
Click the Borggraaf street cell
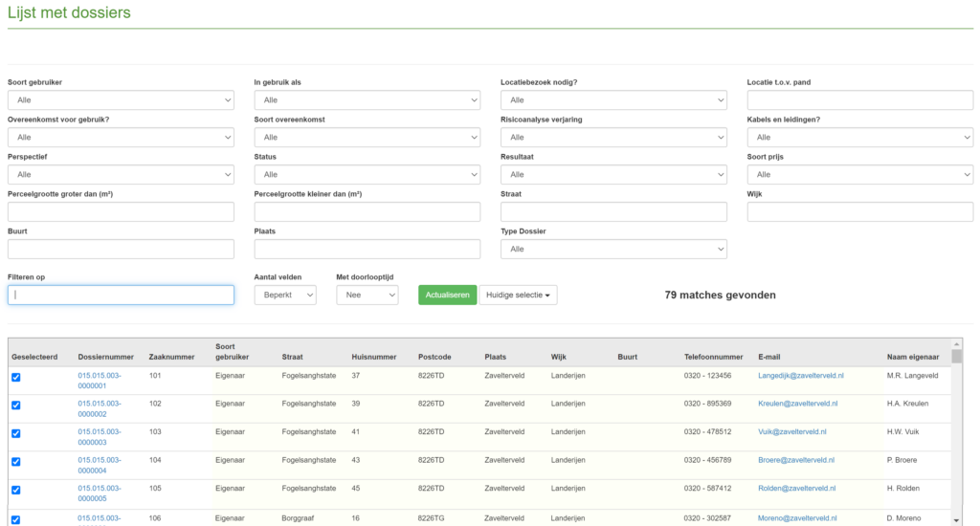click(298, 518)
